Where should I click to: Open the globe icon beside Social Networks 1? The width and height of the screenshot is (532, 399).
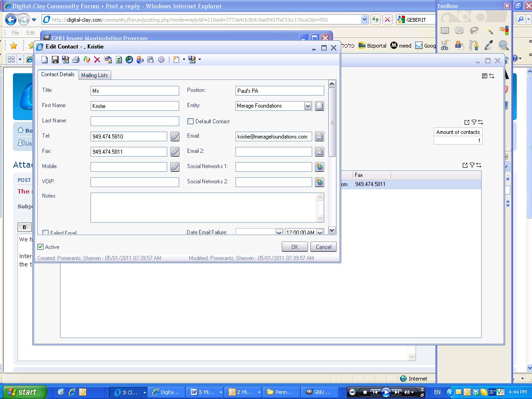pyautogui.click(x=319, y=167)
